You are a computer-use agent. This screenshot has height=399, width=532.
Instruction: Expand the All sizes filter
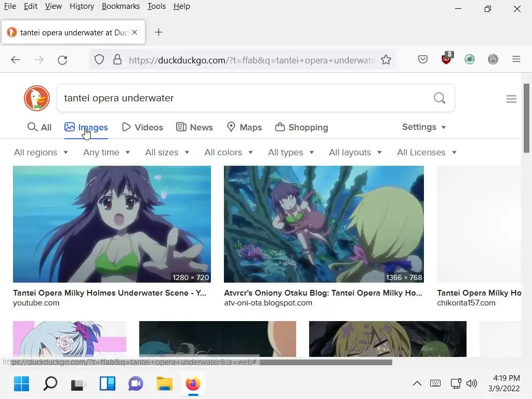167,152
